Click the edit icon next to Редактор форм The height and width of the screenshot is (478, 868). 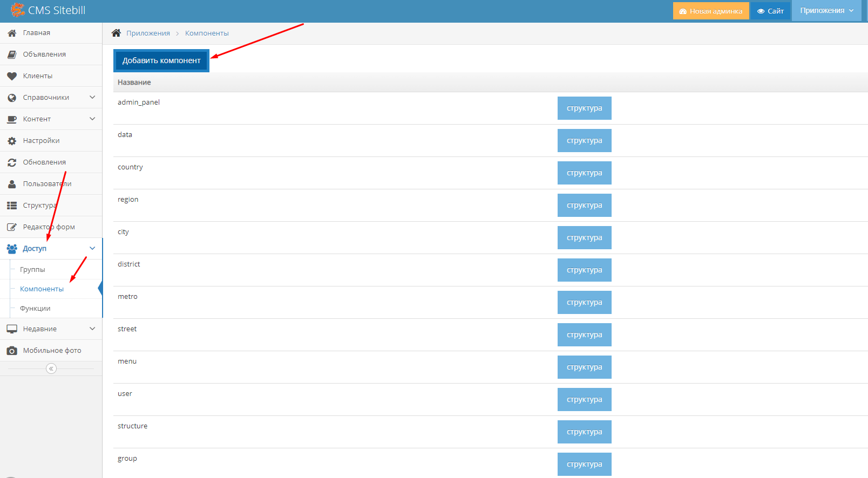(12, 227)
